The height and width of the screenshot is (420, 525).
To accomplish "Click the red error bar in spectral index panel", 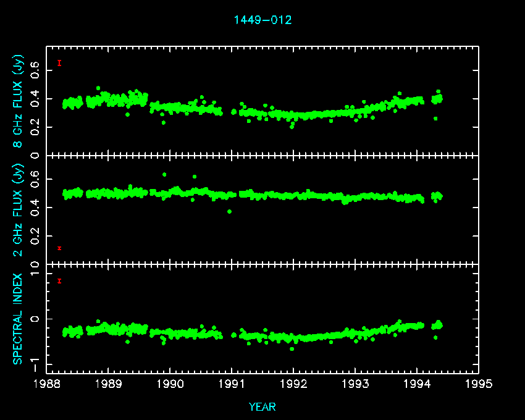I will pyautogui.click(x=59, y=281).
